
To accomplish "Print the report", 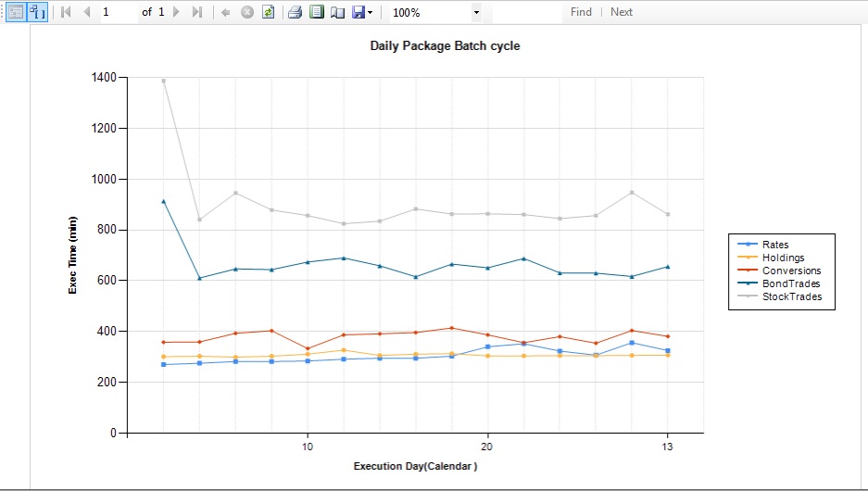I will point(295,12).
